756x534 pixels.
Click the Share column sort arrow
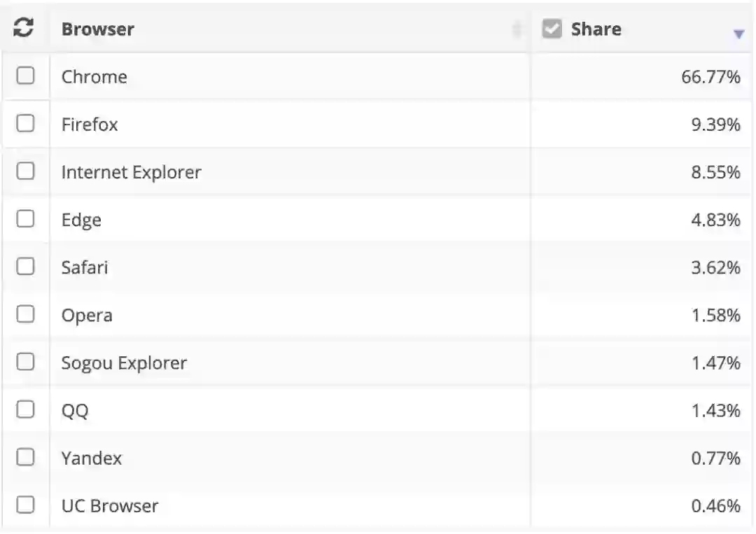pos(738,34)
